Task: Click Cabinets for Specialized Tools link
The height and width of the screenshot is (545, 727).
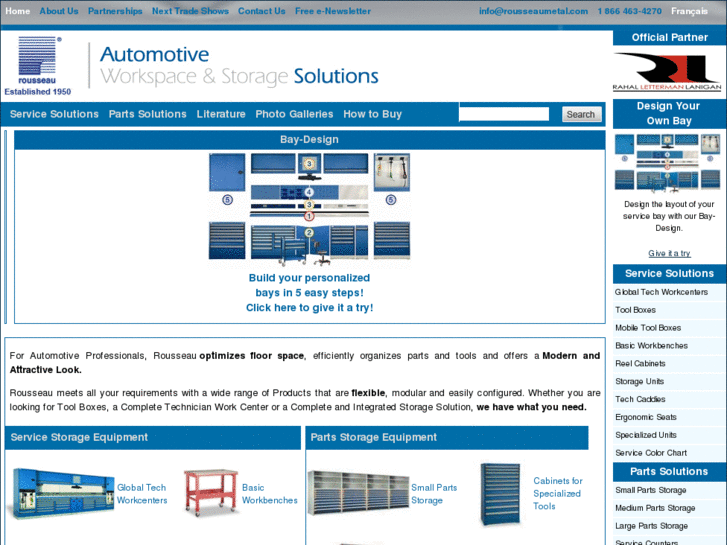Action: [558, 494]
